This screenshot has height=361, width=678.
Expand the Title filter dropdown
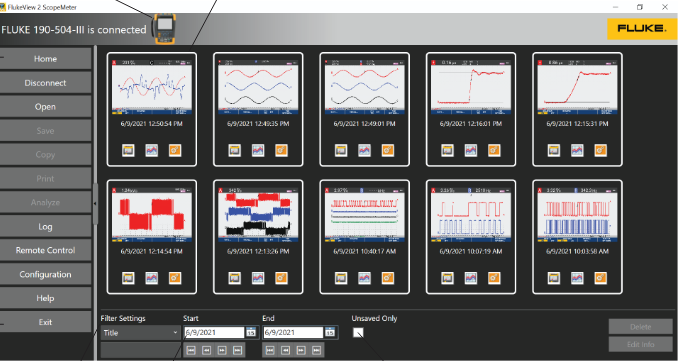(140, 332)
